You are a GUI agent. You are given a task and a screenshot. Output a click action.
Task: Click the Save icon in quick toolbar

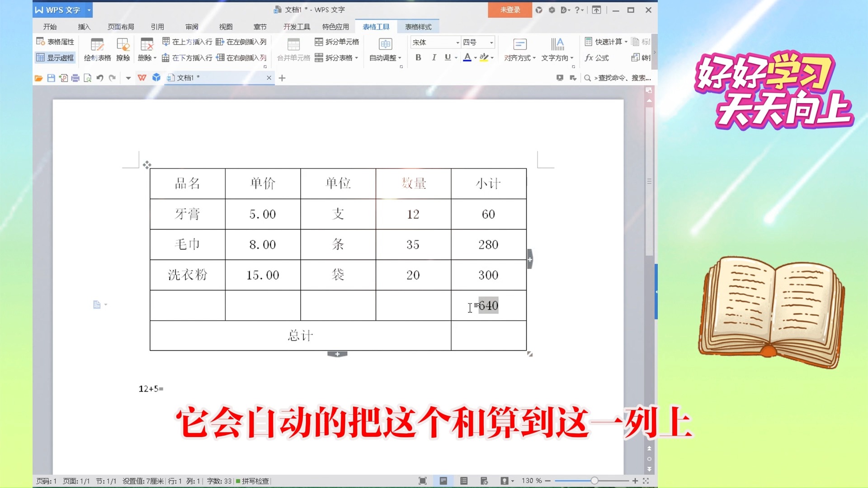[x=51, y=78]
